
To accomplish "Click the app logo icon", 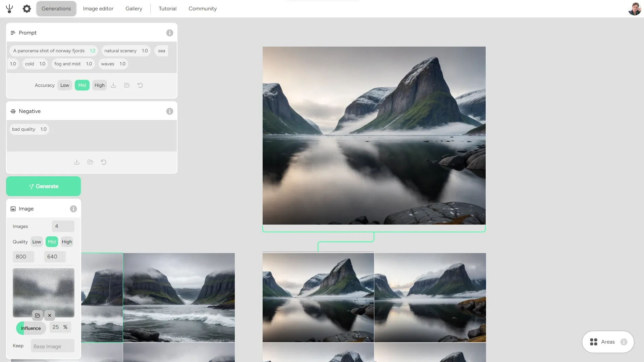I will point(9,9).
